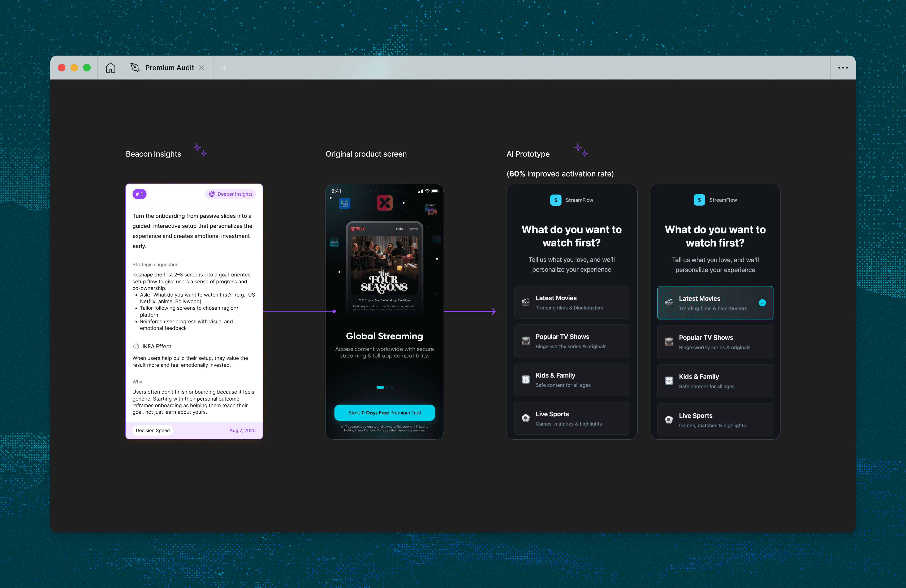Image resolution: width=906 pixels, height=588 pixels.
Task: Select Kids & Family in the left prototype
Action: (x=571, y=379)
